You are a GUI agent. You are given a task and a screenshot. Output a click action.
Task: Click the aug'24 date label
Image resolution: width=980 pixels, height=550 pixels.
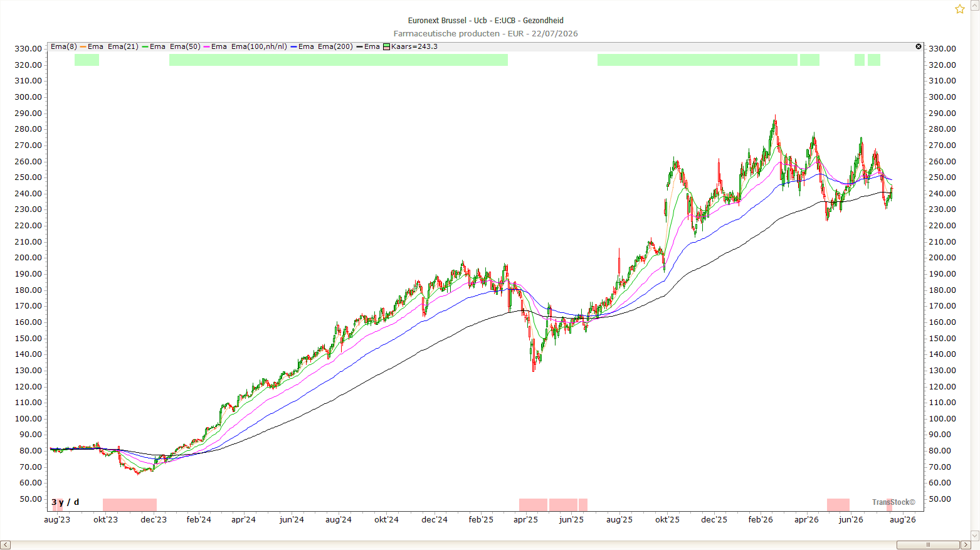click(x=339, y=519)
